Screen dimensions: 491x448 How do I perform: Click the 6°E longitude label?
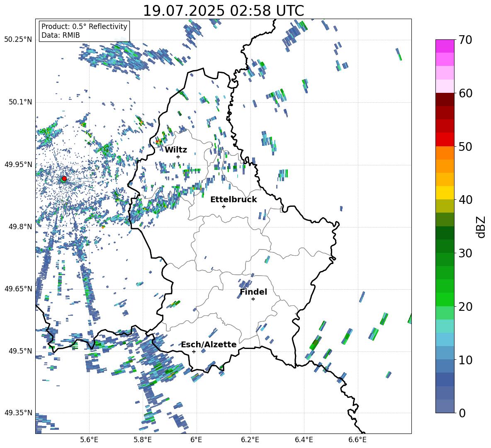pos(196,440)
